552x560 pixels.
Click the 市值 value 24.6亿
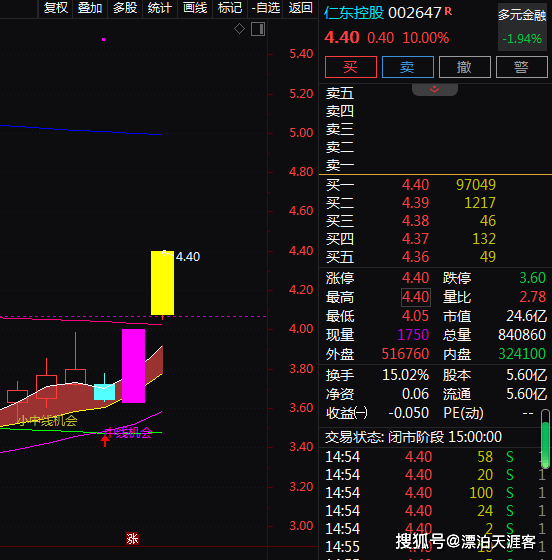coord(526,316)
